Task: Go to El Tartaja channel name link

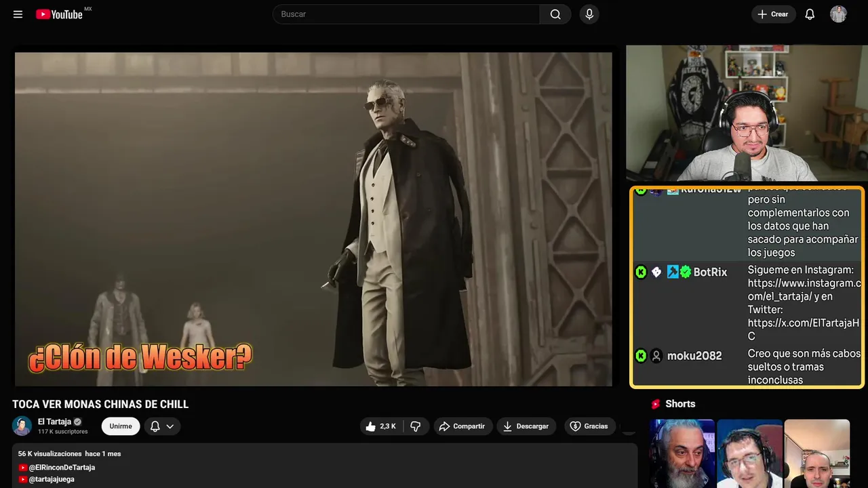Action: click(54, 422)
